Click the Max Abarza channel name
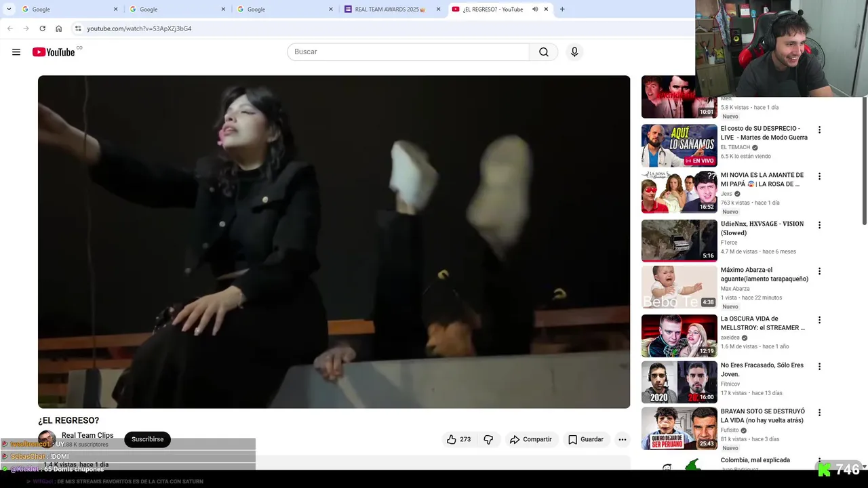This screenshot has height=488, width=868. tap(735, 289)
